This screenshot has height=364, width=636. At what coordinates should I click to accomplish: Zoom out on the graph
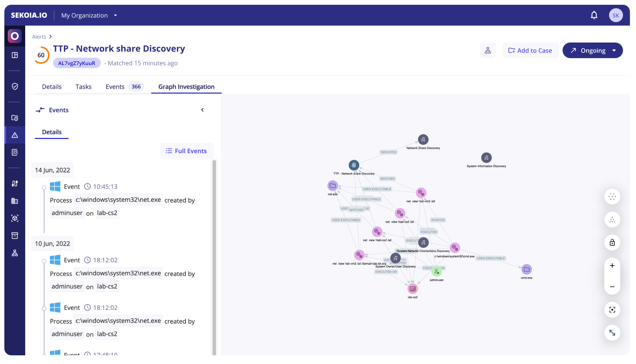point(612,287)
